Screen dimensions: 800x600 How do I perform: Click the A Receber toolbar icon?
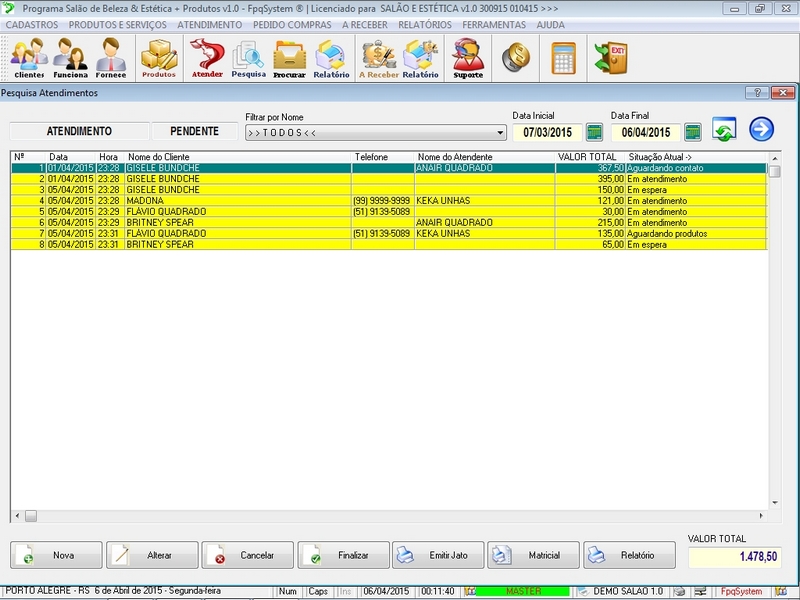tap(379, 58)
